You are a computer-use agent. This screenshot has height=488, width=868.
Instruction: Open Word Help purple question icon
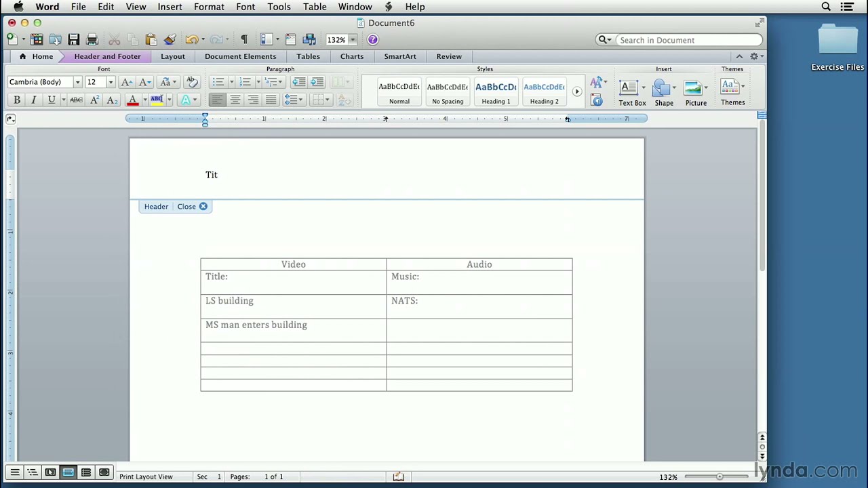[x=372, y=40]
